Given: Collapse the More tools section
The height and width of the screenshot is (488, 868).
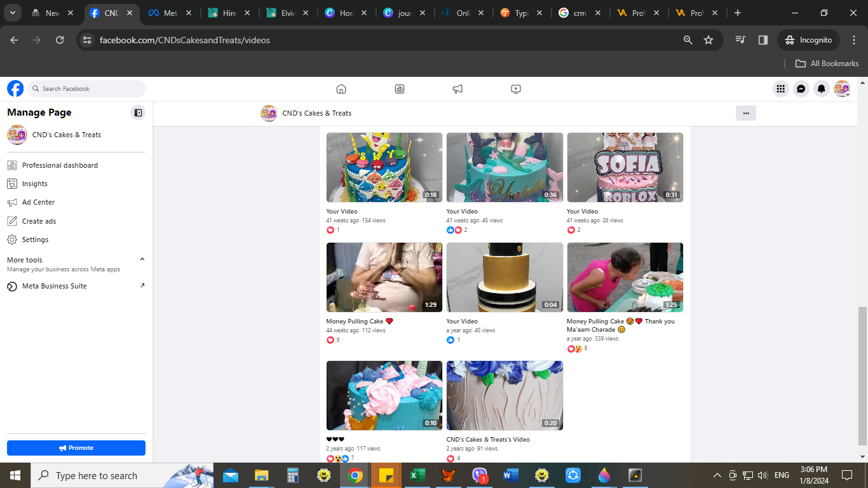Looking at the screenshot, I should click(x=142, y=259).
